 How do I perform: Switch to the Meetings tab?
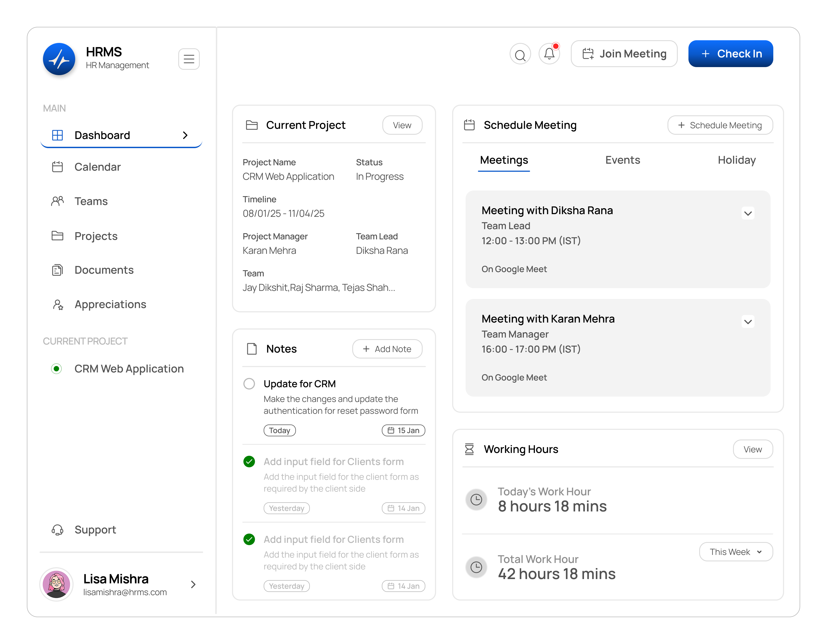pos(504,160)
